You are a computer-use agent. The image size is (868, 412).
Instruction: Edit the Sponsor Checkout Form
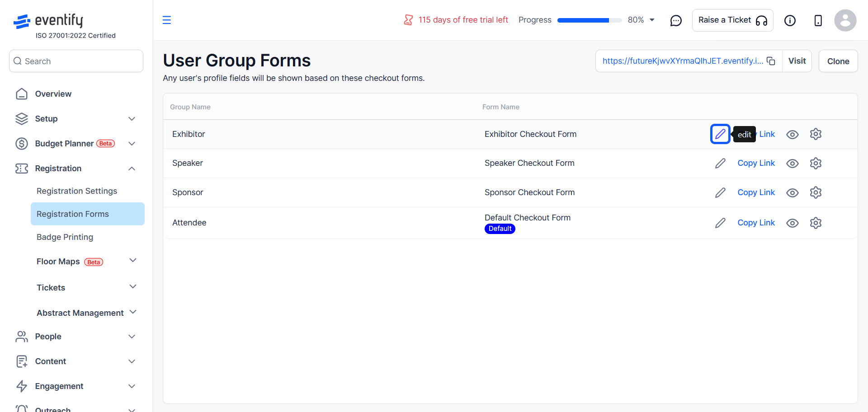[x=720, y=192]
